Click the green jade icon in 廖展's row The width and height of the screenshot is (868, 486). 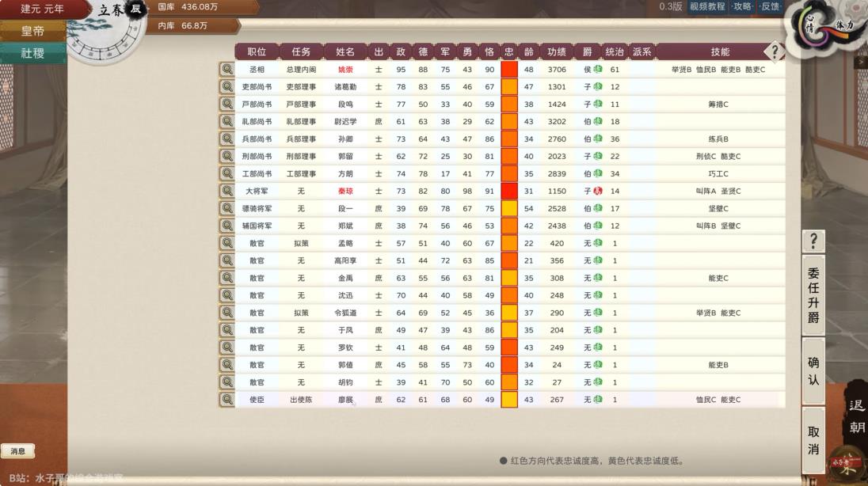tap(598, 400)
